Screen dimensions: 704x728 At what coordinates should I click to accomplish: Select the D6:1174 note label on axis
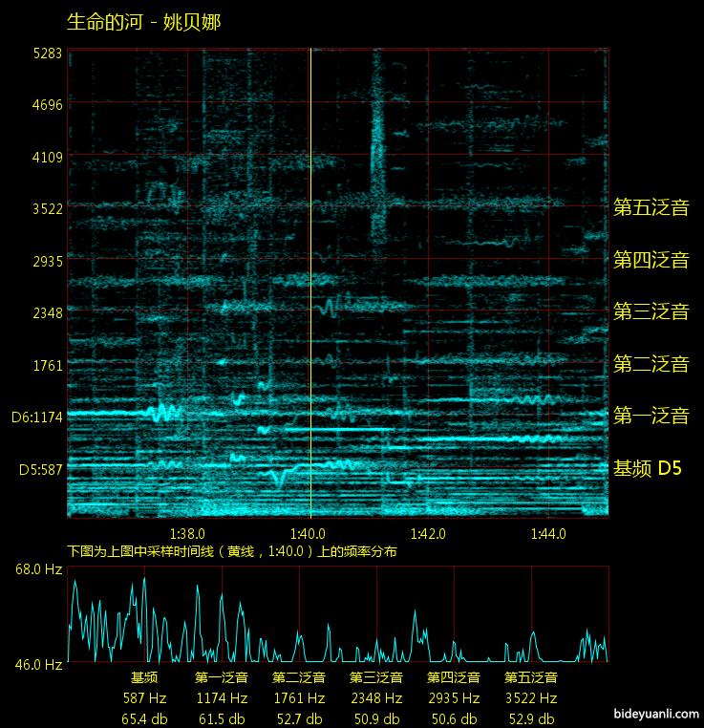pyautogui.click(x=37, y=418)
